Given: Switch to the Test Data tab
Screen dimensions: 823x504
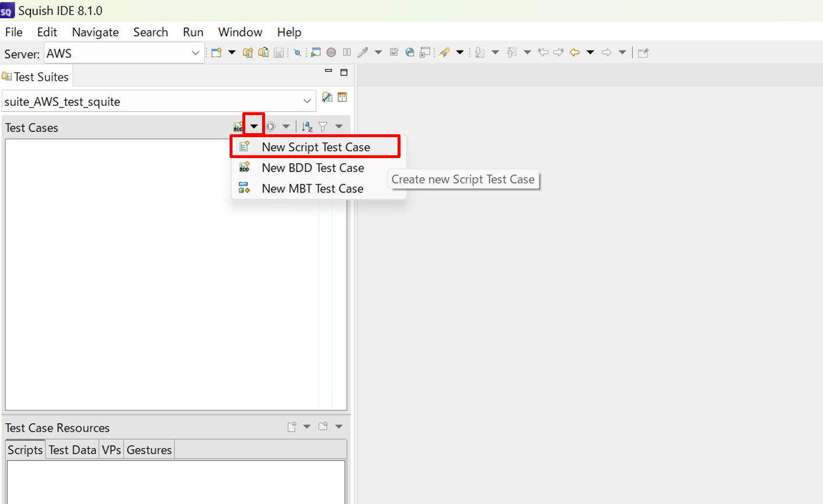Looking at the screenshot, I should click(72, 450).
